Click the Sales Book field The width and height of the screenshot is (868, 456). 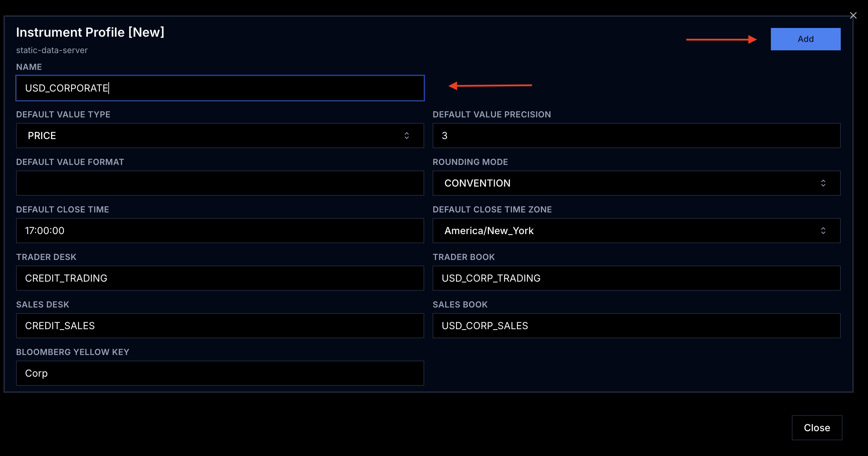pyautogui.click(x=637, y=326)
